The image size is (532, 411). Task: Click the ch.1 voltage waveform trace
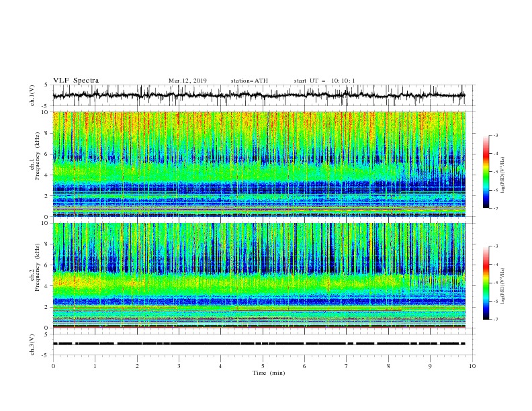click(259, 95)
